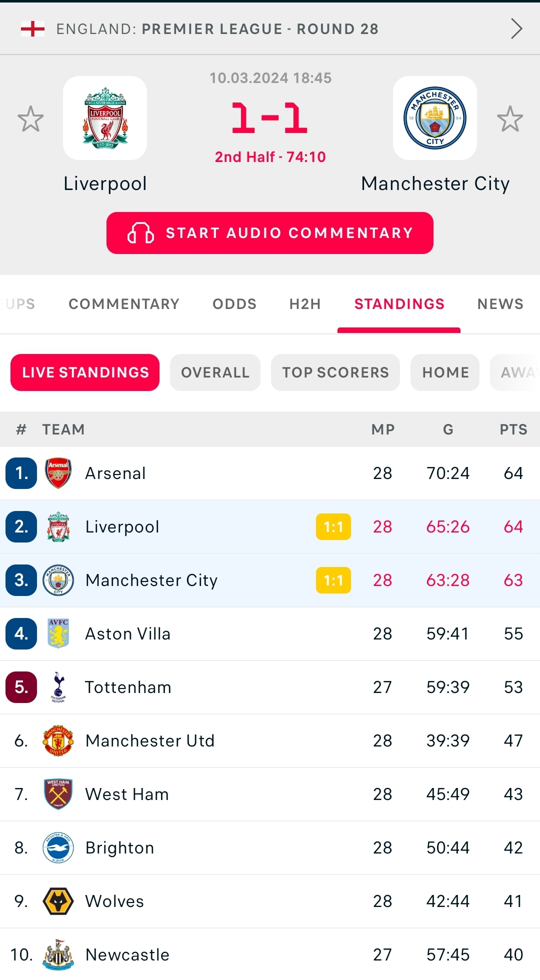Viewport: 540px width, 980px height.
Task: Click the Arsenal club badge
Action: click(58, 473)
